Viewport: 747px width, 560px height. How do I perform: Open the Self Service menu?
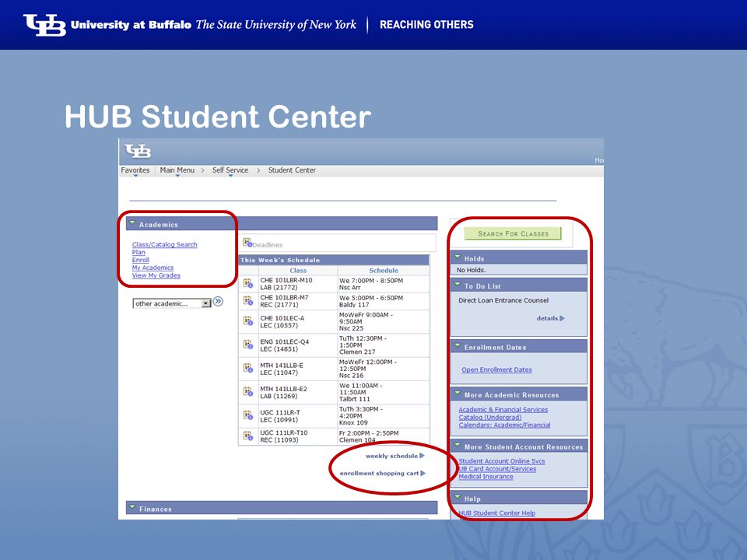coord(230,170)
